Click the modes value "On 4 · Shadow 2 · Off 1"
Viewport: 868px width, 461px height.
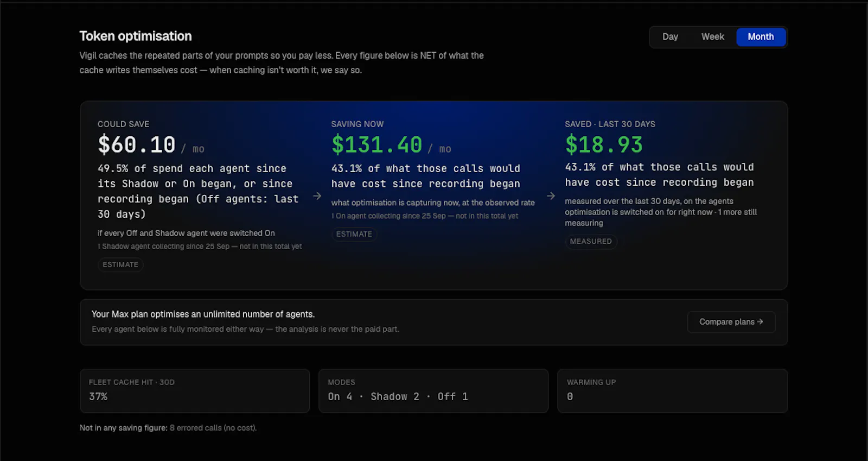click(x=398, y=397)
